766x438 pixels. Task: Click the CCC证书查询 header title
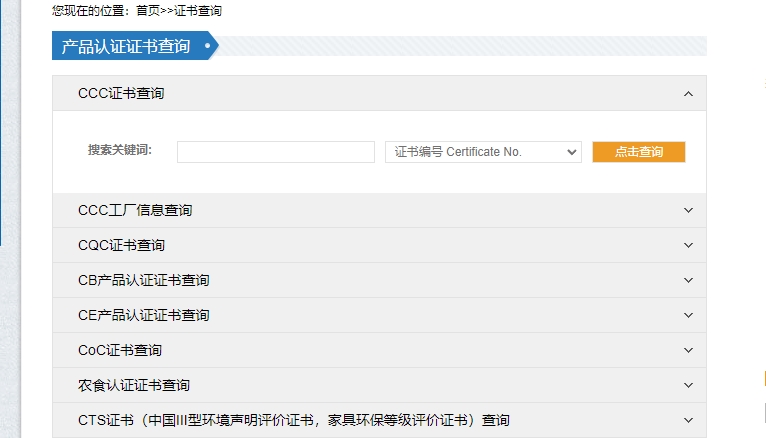[121, 94]
